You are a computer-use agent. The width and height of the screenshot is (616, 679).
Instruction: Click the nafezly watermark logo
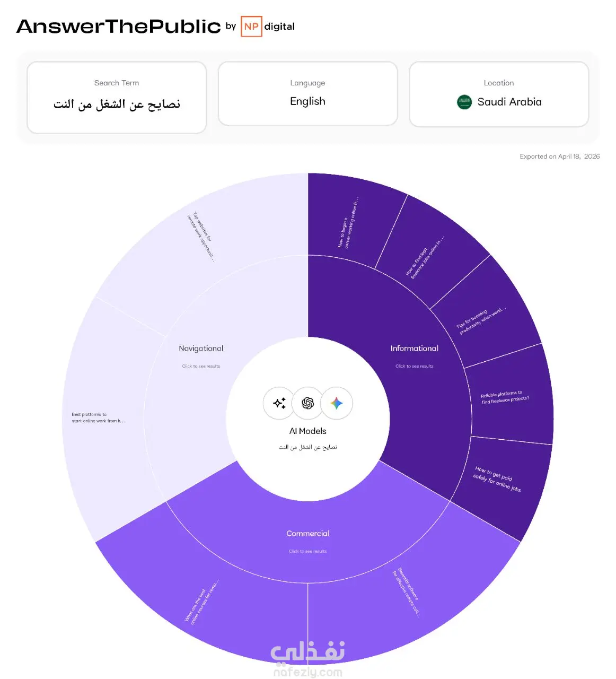tap(307, 659)
